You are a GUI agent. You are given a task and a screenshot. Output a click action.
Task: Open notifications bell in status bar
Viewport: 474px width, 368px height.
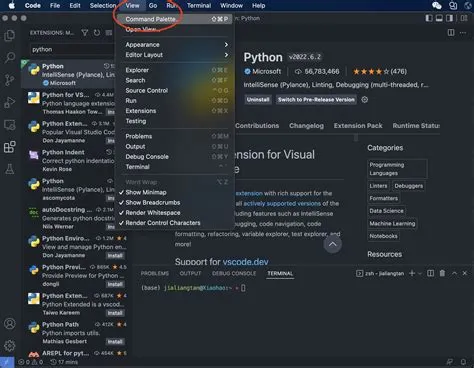tap(463, 362)
